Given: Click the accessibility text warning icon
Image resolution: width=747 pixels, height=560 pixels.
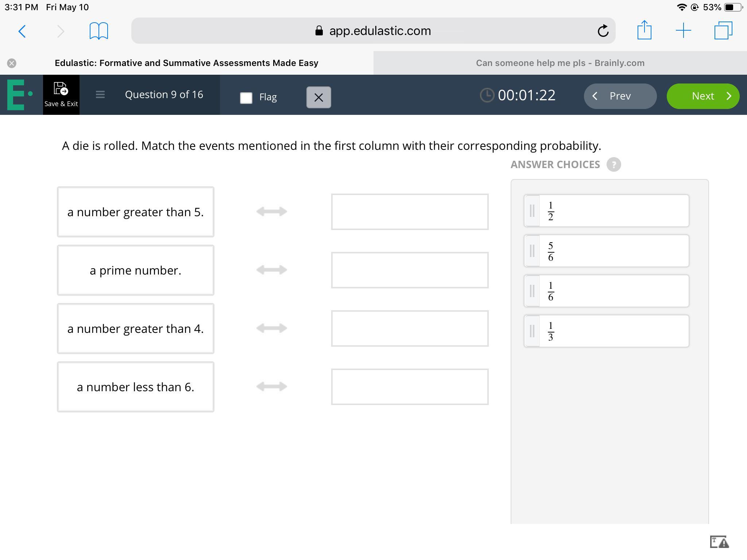Looking at the screenshot, I should tap(719, 542).
